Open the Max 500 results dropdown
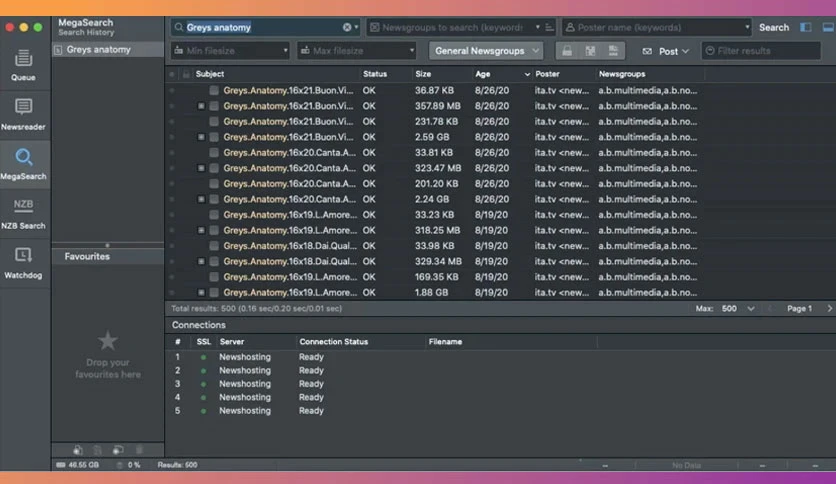 737,308
